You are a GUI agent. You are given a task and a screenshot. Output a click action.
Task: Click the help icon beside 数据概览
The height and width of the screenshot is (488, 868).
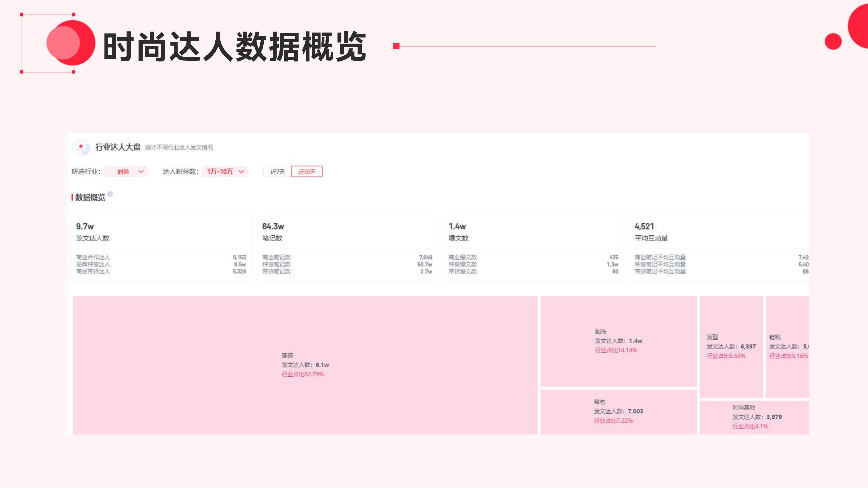(110, 194)
